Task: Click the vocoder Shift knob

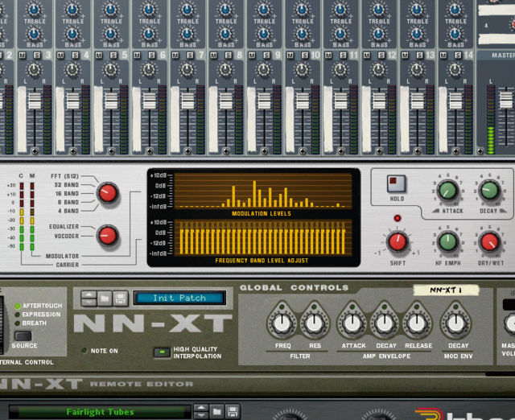Action: coord(398,241)
